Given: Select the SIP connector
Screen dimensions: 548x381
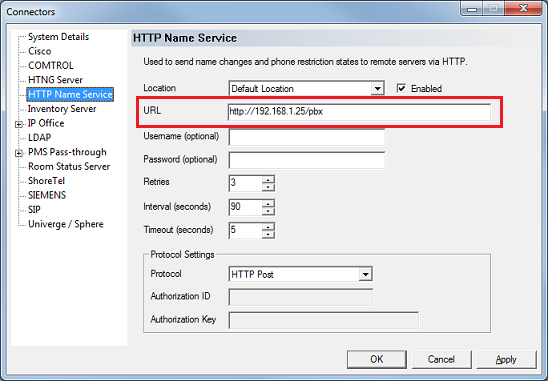Looking at the screenshot, I should [x=34, y=209].
